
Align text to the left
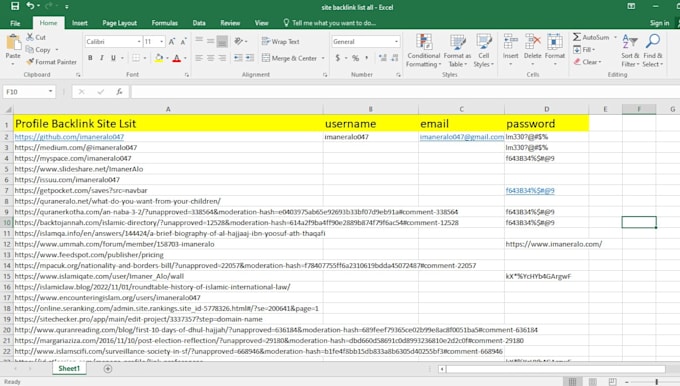pyautogui.click(x=199, y=58)
